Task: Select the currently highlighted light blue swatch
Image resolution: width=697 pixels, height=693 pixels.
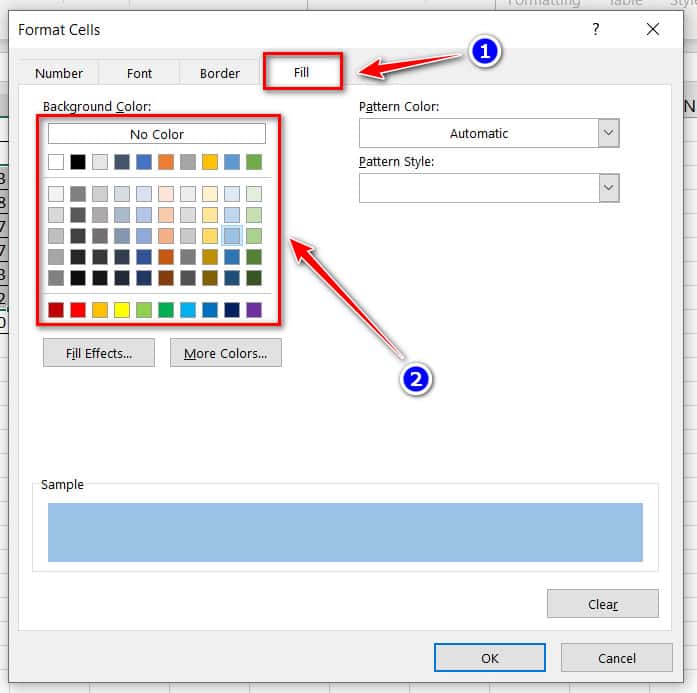Action: (232, 236)
